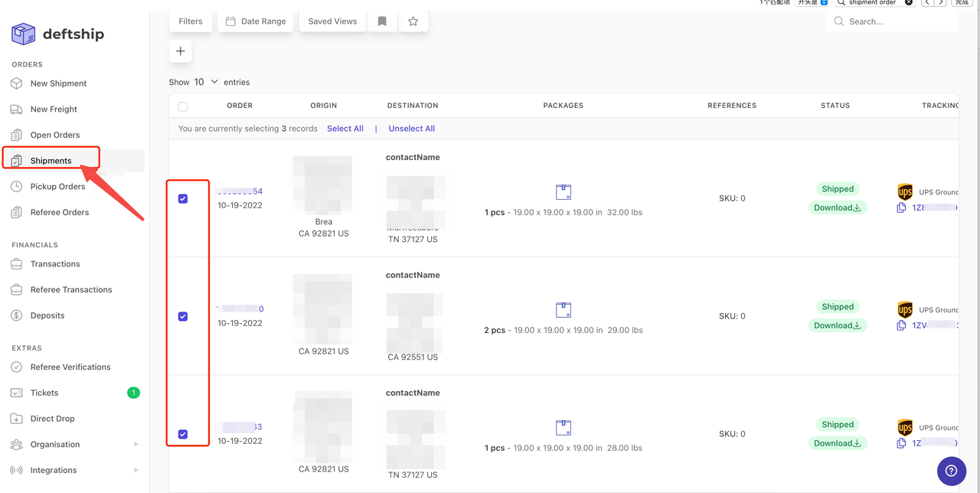
Task: Copy tracking number starting with 1ZV
Action: pos(902,325)
